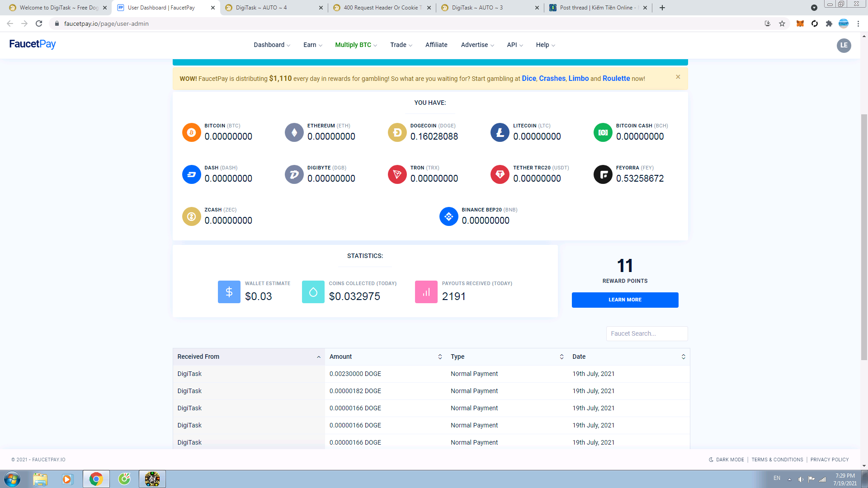Open File Explorer from the taskbar
Screen dimensions: 868x488
point(40,479)
